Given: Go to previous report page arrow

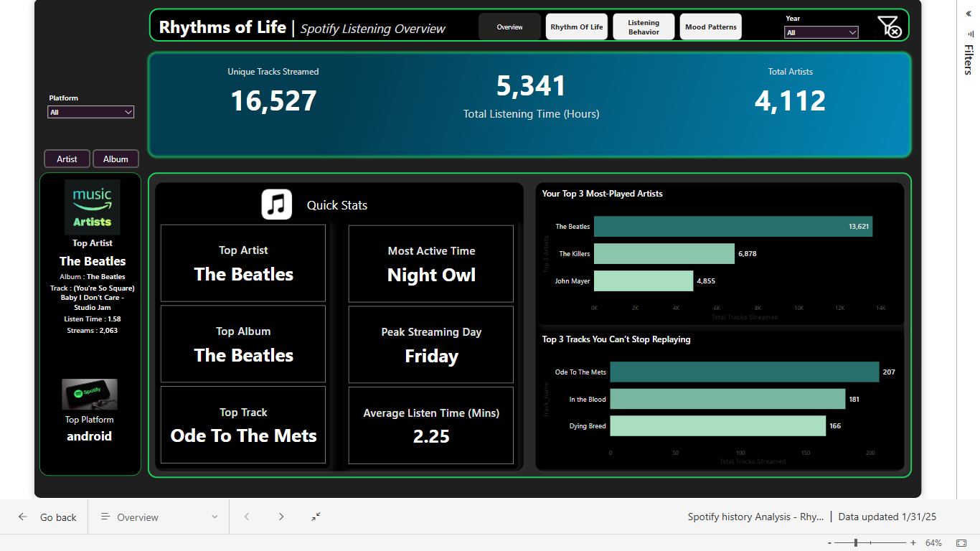Looking at the screenshot, I should click(247, 517).
